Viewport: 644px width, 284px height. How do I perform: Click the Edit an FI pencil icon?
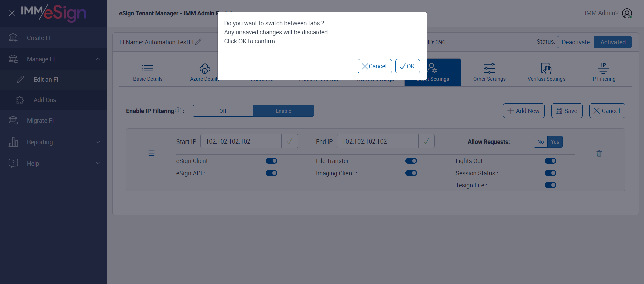(20, 79)
